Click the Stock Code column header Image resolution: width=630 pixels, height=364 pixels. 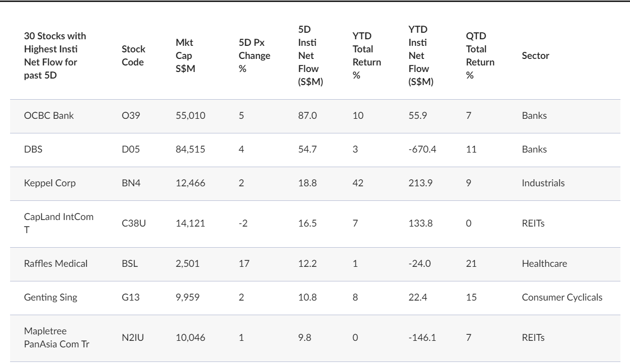coord(134,56)
